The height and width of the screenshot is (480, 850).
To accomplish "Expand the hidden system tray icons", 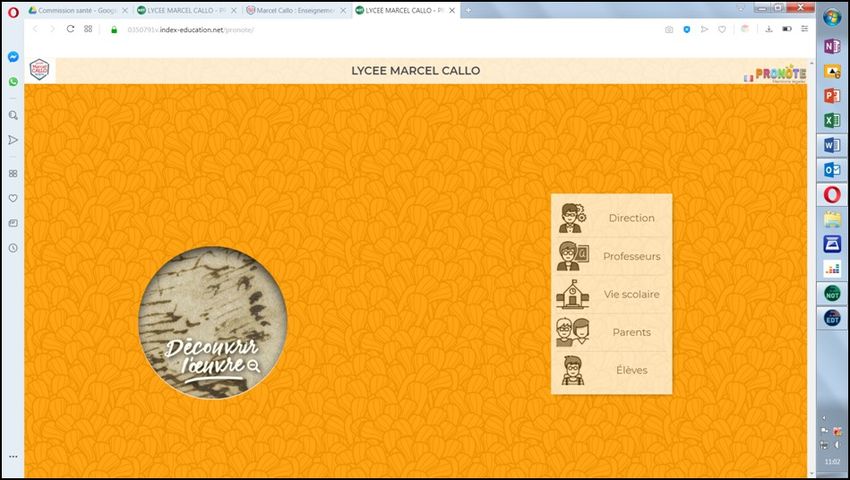I will tap(823, 417).
